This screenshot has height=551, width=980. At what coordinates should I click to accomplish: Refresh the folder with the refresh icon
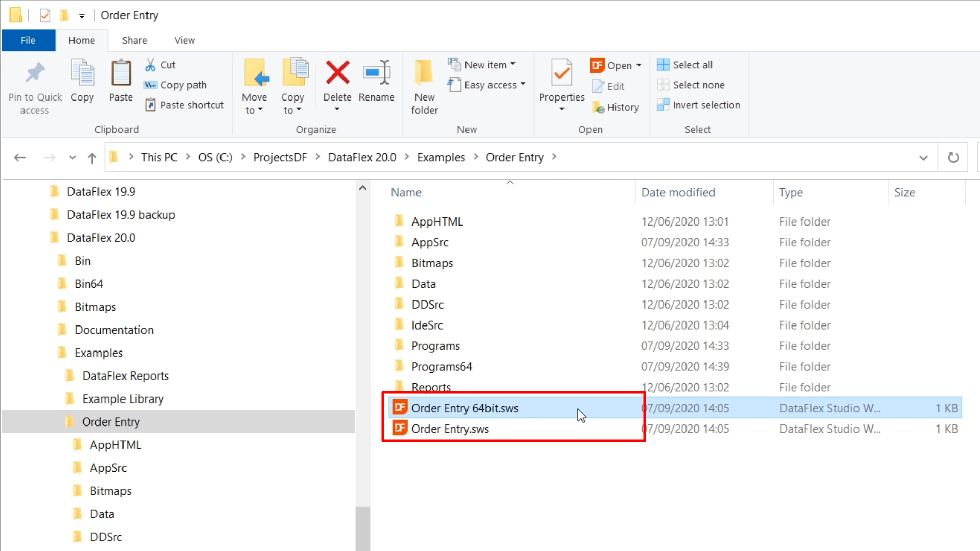tap(953, 157)
